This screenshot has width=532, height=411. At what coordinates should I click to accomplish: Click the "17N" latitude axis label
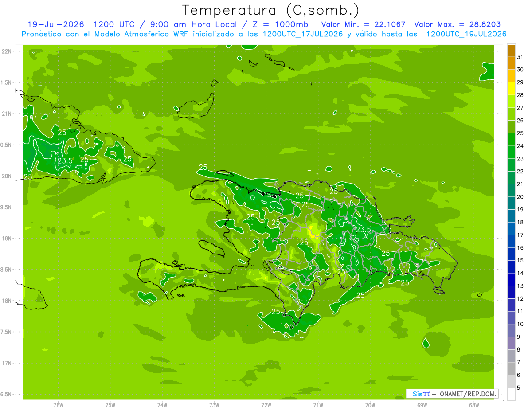click(8, 363)
